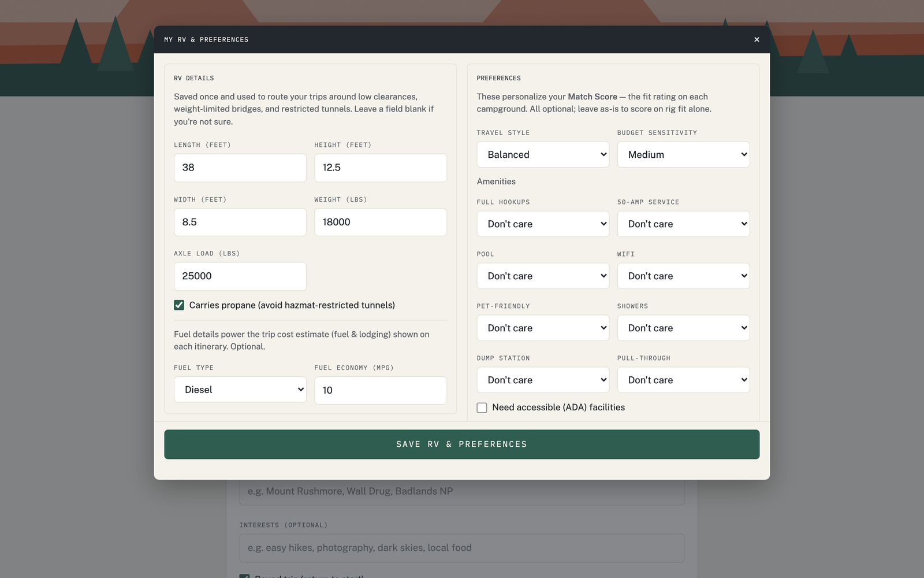The height and width of the screenshot is (578, 924).
Task: Focus the Width (feet) field
Action: point(240,222)
